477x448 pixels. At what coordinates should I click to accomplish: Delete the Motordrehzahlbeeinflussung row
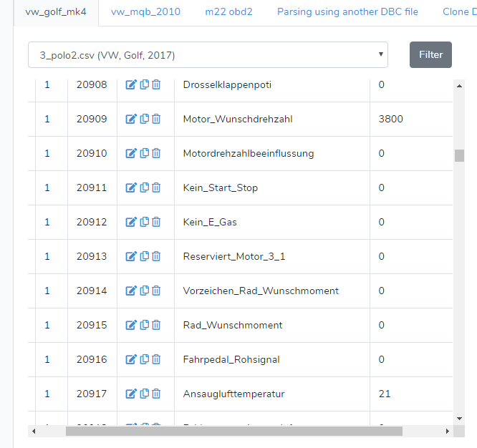[x=156, y=153]
